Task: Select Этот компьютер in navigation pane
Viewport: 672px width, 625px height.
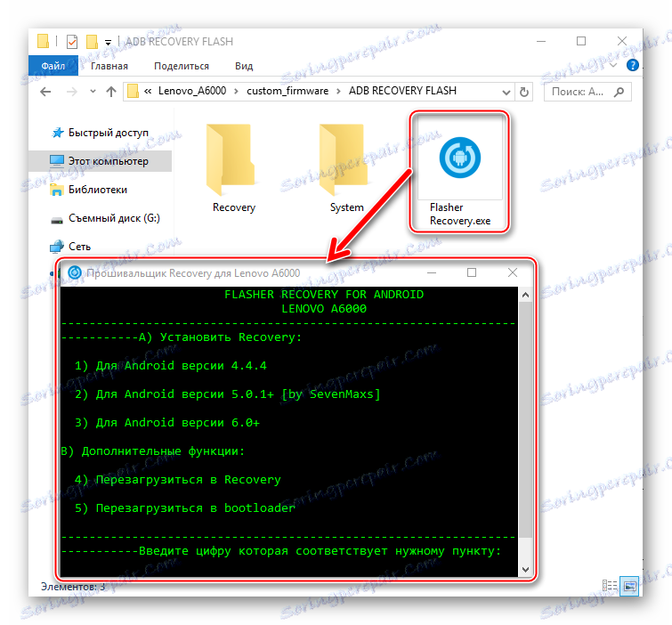Action: tap(100, 161)
